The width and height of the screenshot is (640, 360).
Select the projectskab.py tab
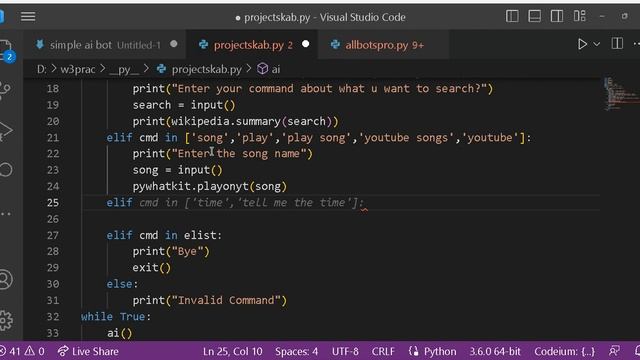253,45
